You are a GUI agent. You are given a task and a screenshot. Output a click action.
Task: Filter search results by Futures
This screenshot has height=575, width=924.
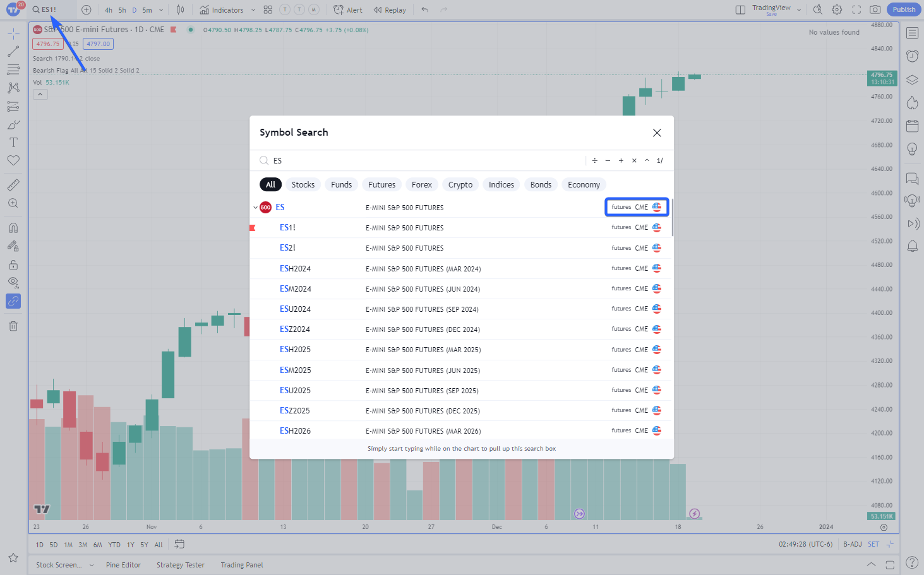(x=382, y=184)
